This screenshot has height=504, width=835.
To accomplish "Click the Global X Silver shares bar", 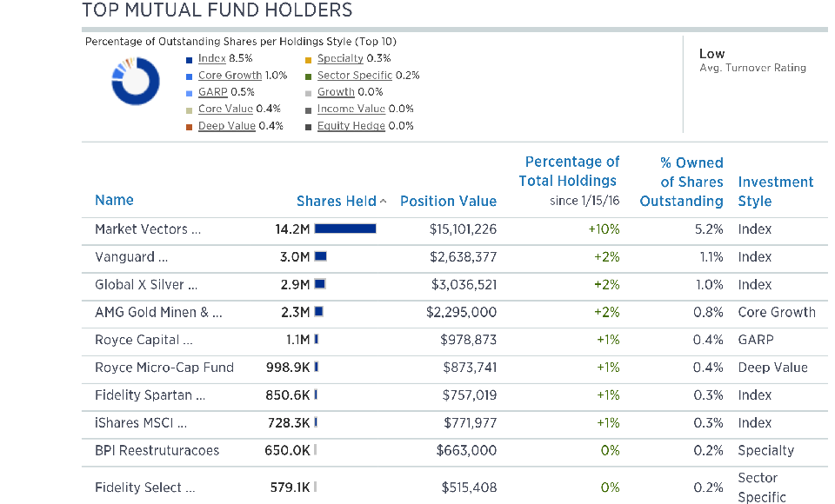I will [x=319, y=284].
